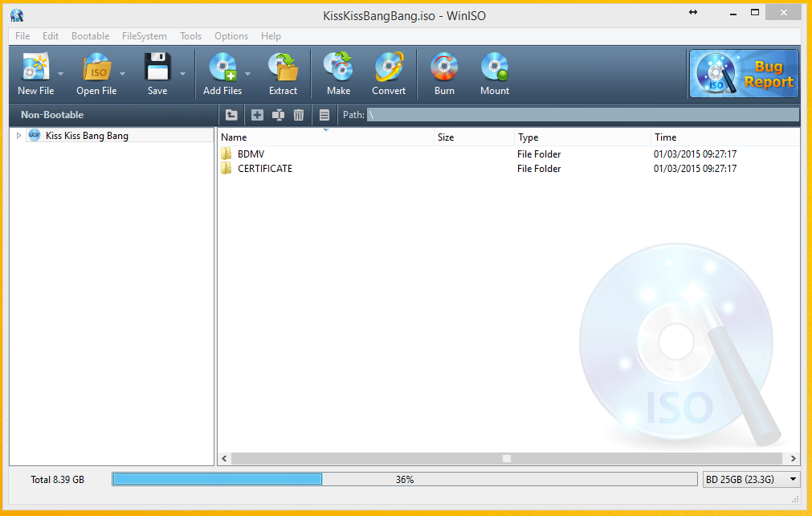
Task: Expand the Kiss Kiss Bang Bang tree node
Action: [x=18, y=136]
